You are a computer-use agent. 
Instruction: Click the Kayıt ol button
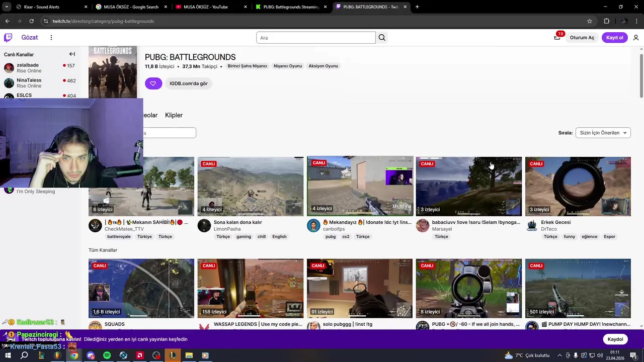pos(615,38)
